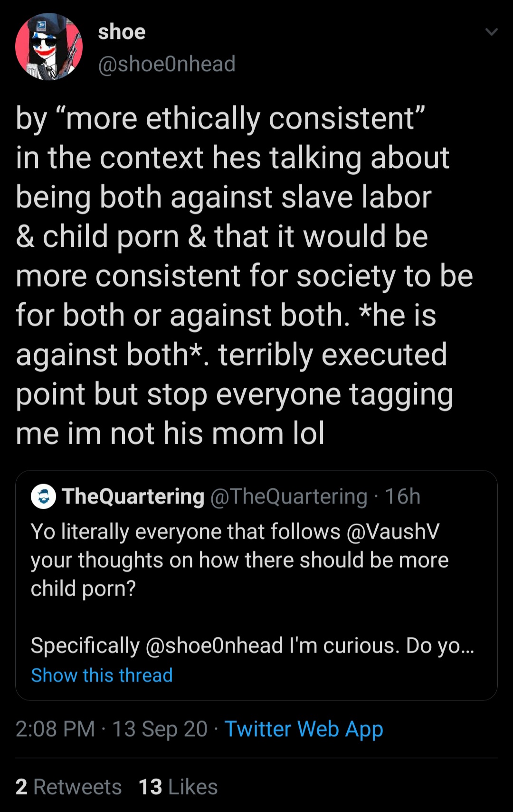Show this thread
The image size is (513, 812).
tap(102, 675)
